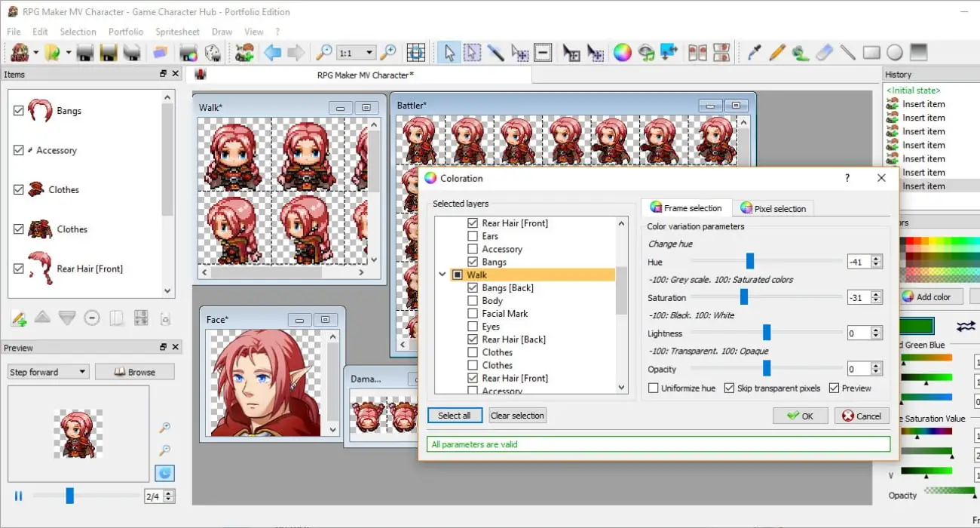Viewport: 980px width, 528px height.
Task: Click the add character item icon
Action: pos(243,52)
